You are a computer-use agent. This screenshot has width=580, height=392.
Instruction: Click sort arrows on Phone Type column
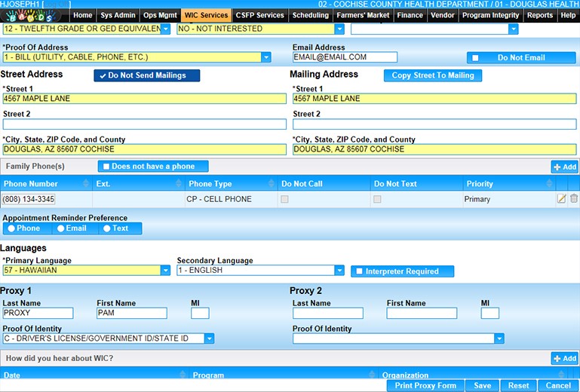(271, 184)
